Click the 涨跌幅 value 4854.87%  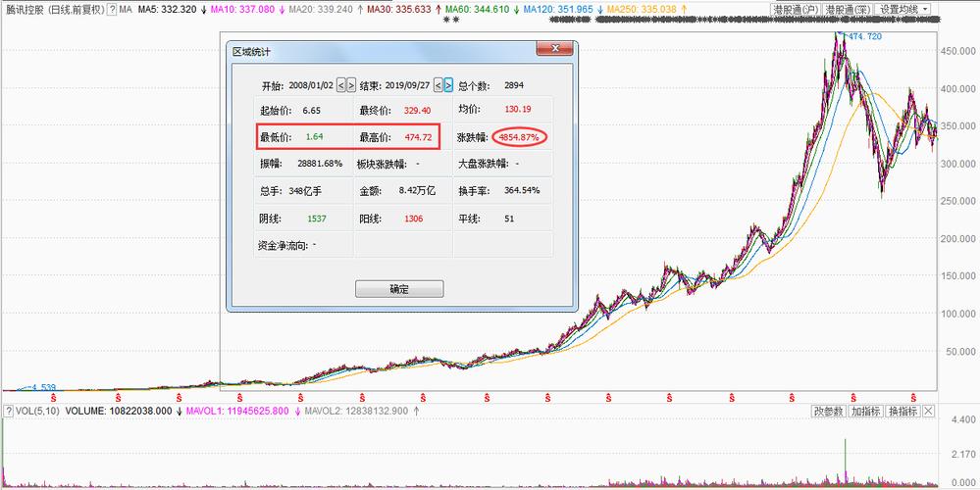coord(520,136)
